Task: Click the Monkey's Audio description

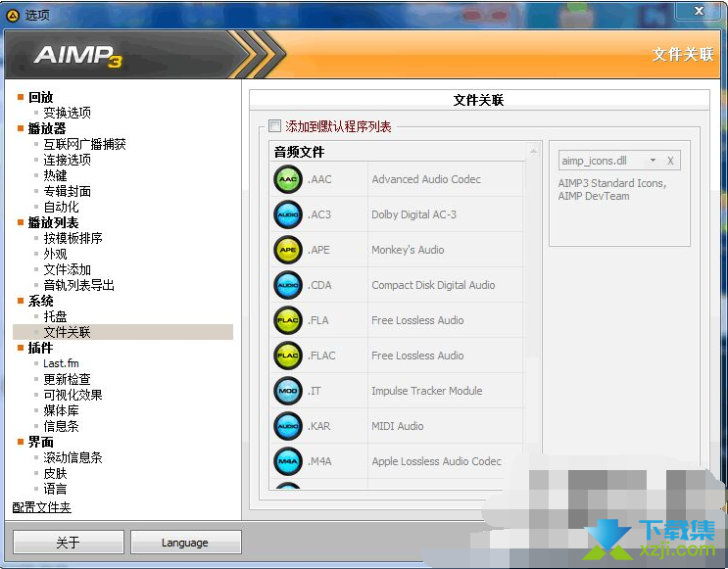Action: [x=408, y=250]
